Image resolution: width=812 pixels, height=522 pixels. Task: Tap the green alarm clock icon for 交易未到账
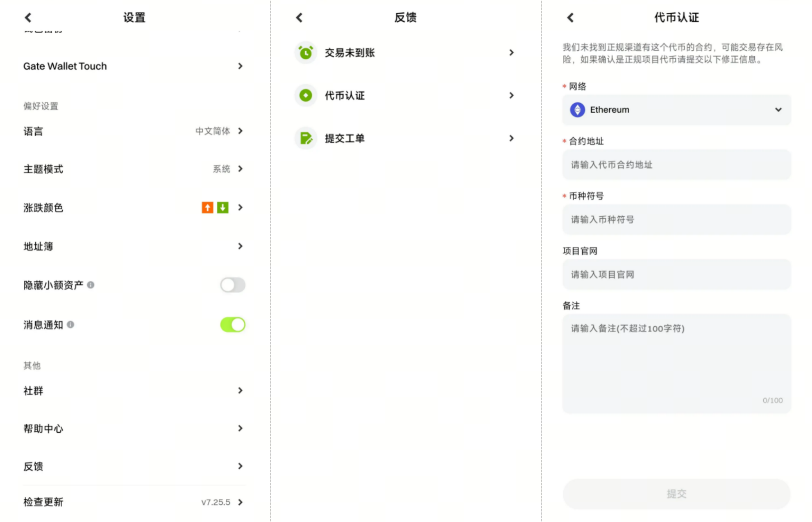[x=306, y=52]
